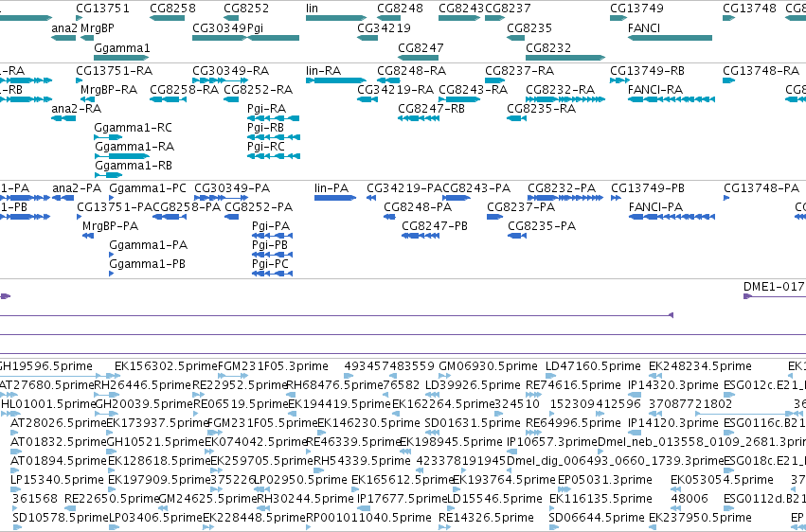Click the CG30349-RA transcript label

pos(231,70)
